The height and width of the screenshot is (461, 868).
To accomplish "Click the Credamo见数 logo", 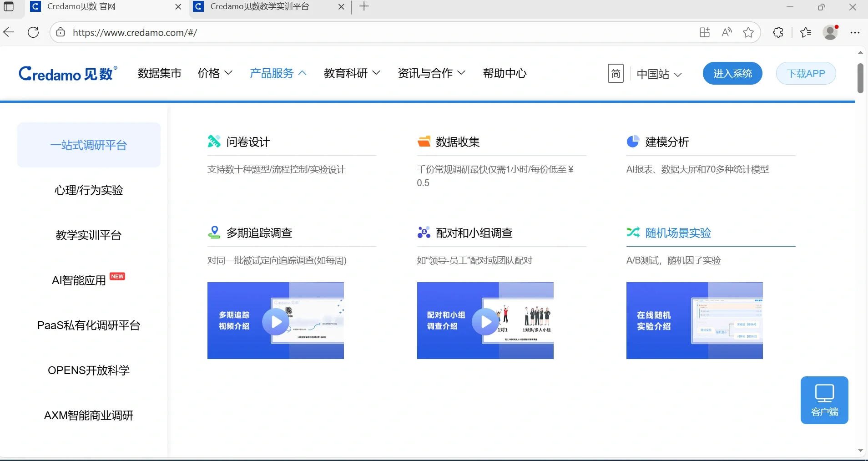I will [68, 73].
